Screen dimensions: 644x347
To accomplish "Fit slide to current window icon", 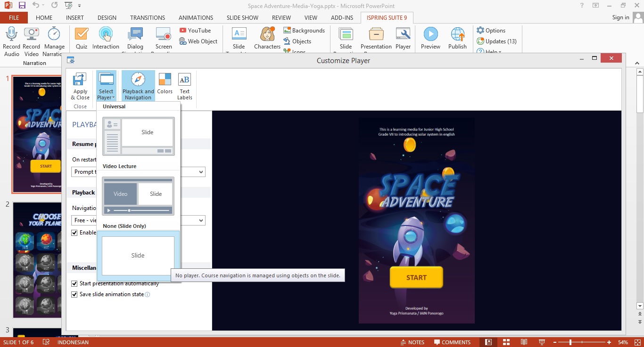I will (x=637, y=342).
